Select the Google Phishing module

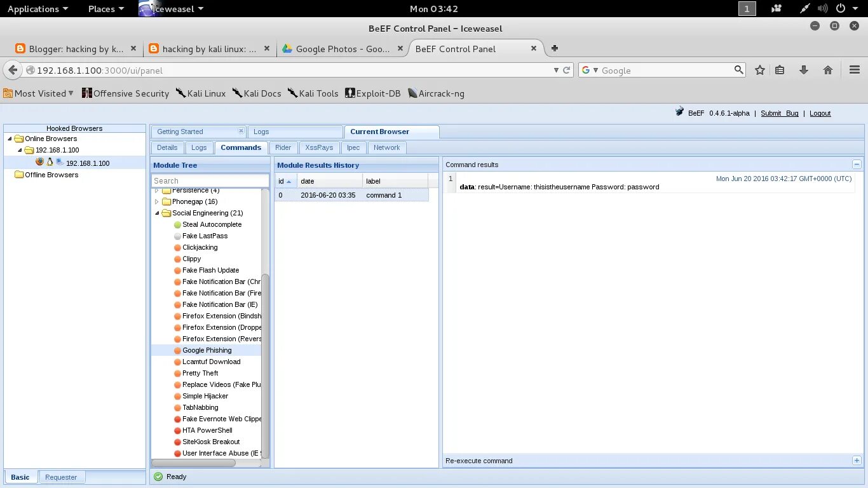click(203, 350)
